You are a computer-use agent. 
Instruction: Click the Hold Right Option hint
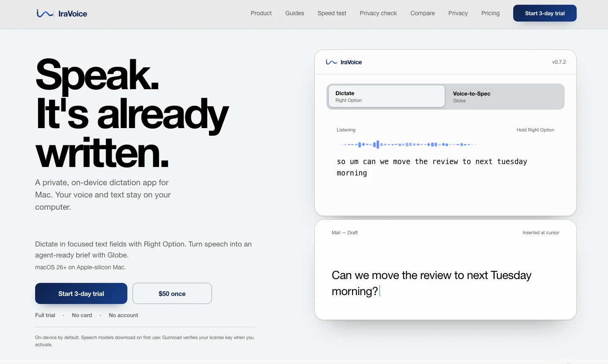(535, 130)
